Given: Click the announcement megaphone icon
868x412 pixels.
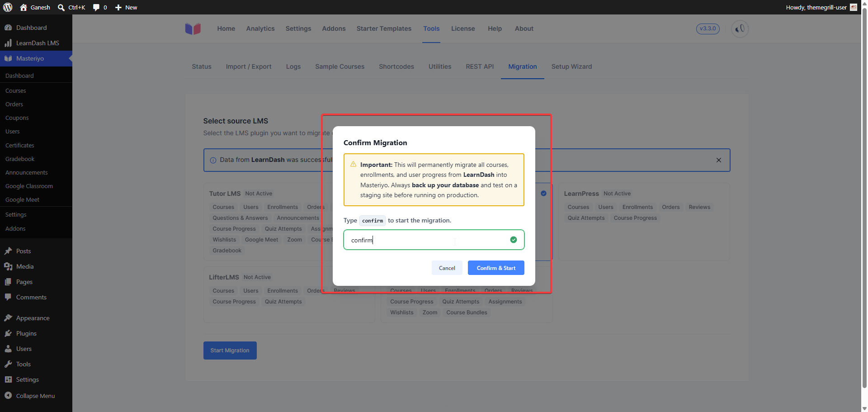Looking at the screenshot, I should [740, 29].
